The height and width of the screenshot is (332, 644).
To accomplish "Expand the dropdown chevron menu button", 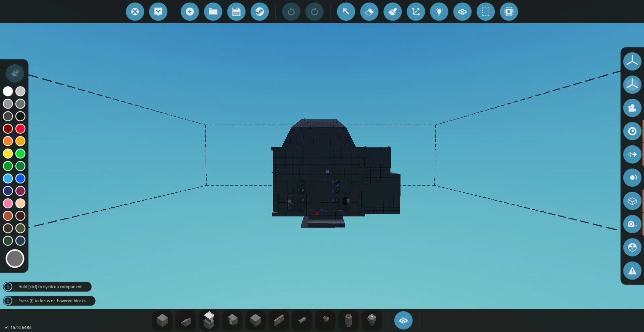I will click(158, 12).
